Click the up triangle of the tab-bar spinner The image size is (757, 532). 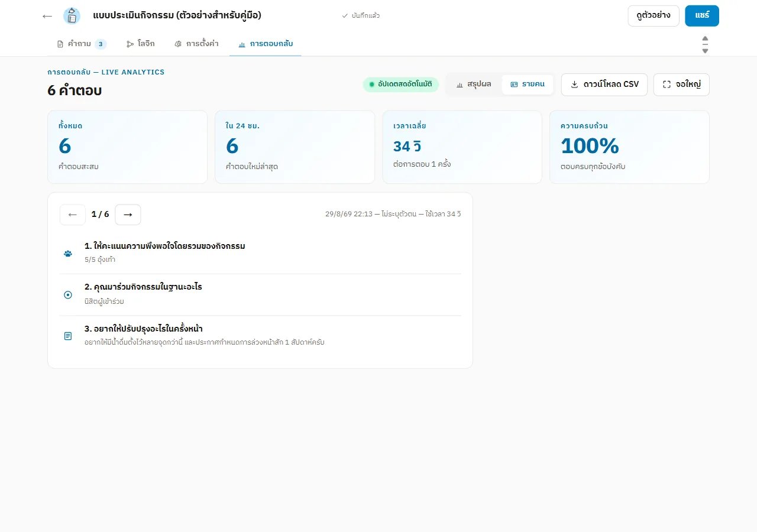[705, 39]
